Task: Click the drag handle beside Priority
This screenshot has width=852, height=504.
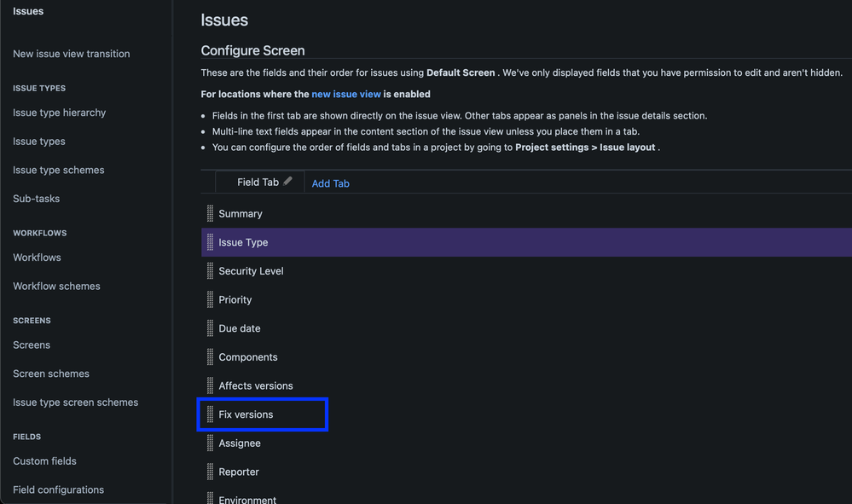Action: (210, 299)
